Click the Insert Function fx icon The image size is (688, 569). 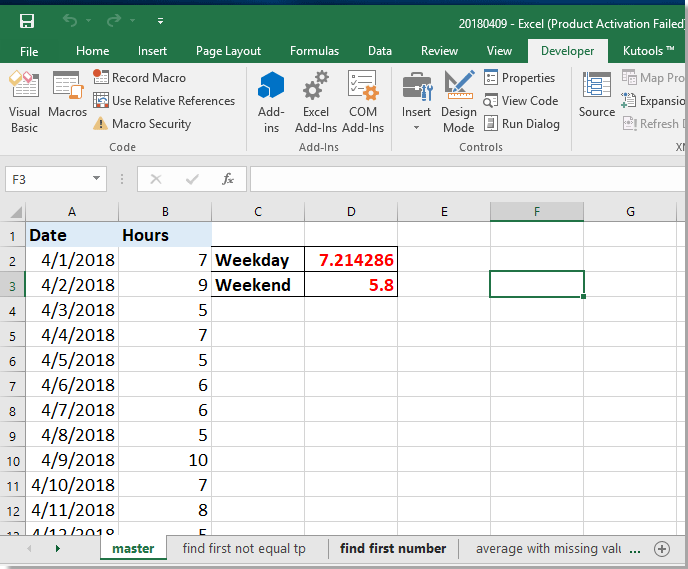pos(228,179)
